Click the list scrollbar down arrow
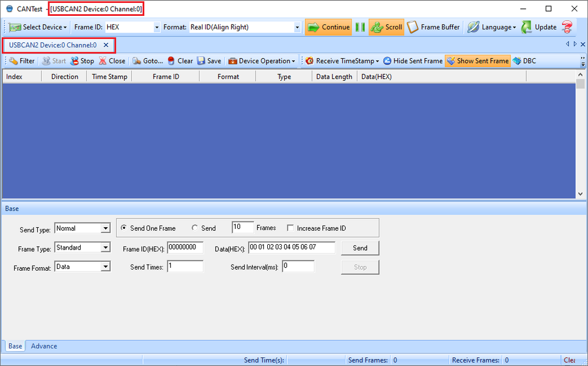This screenshot has width=588, height=366. pyautogui.click(x=580, y=194)
